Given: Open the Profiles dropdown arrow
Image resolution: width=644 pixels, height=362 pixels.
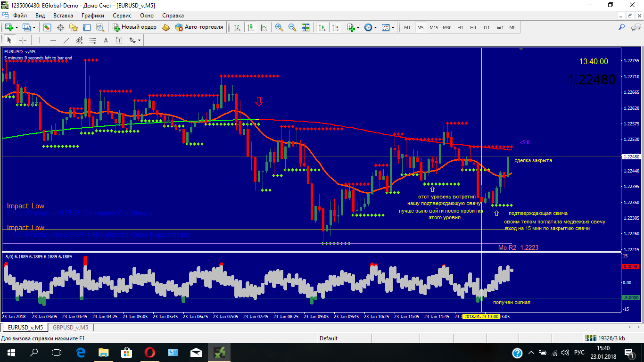Looking at the screenshot, I should pos(33,27).
